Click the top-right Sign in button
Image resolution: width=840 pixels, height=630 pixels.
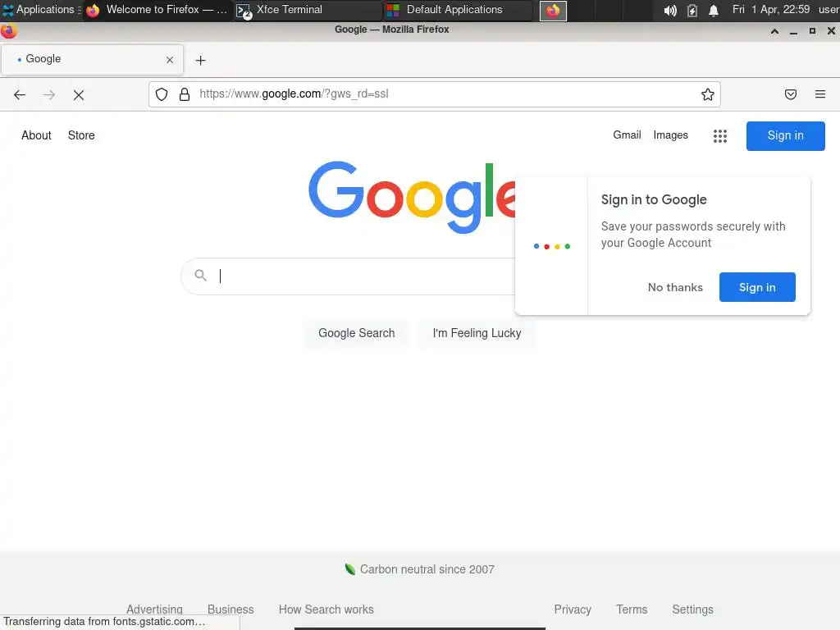point(785,135)
